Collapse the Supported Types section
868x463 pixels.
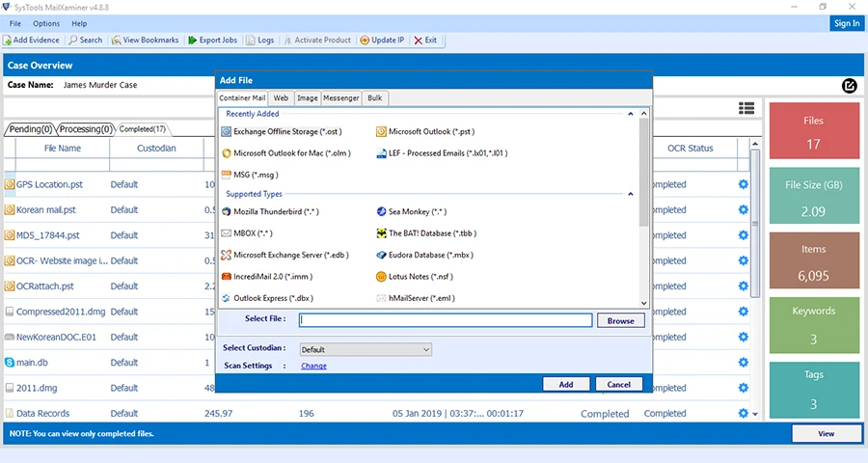click(630, 194)
